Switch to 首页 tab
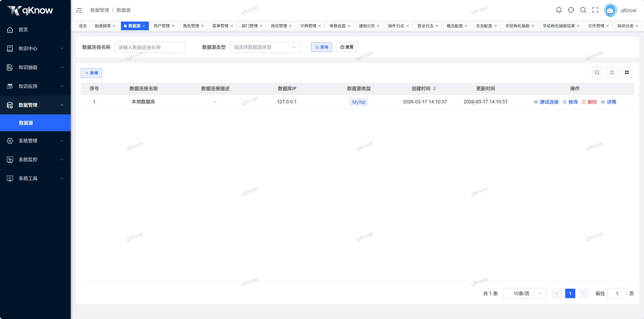 83,26
